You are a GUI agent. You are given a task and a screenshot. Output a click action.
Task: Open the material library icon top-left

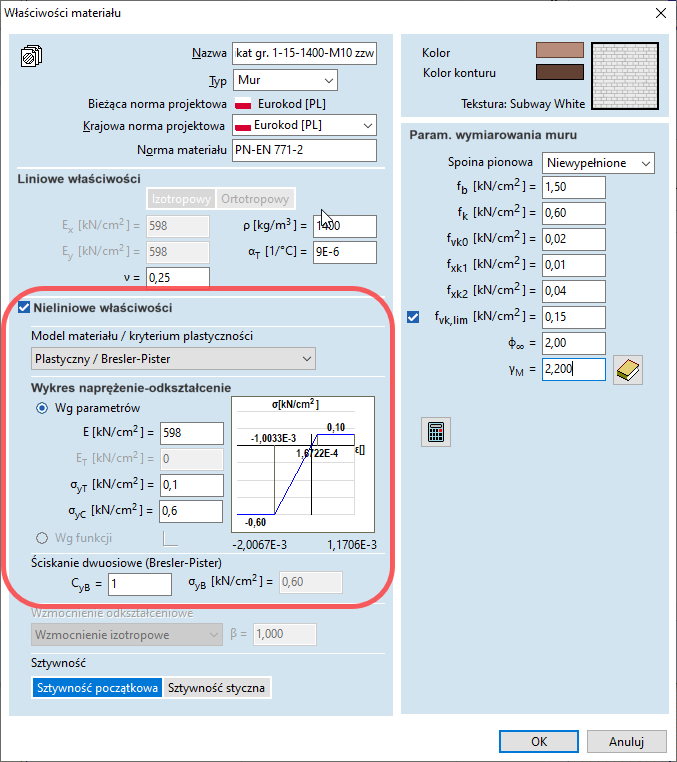point(31,56)
